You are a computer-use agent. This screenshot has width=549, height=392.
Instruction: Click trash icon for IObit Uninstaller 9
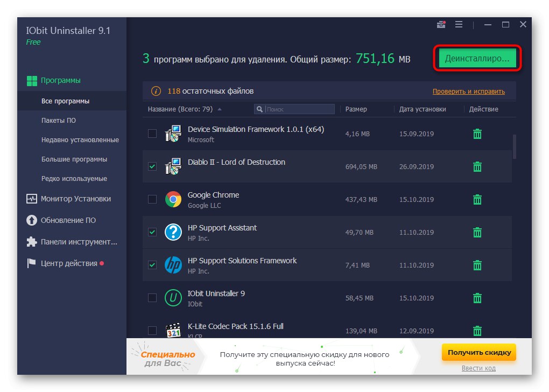click(x=477, y=298)
